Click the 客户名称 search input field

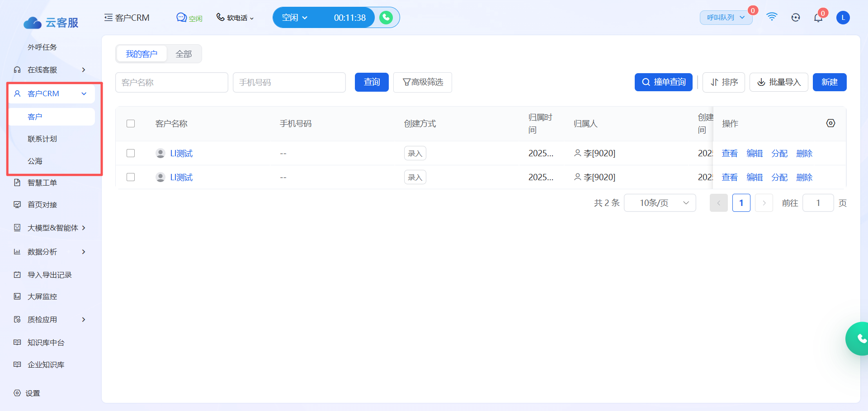171,83
